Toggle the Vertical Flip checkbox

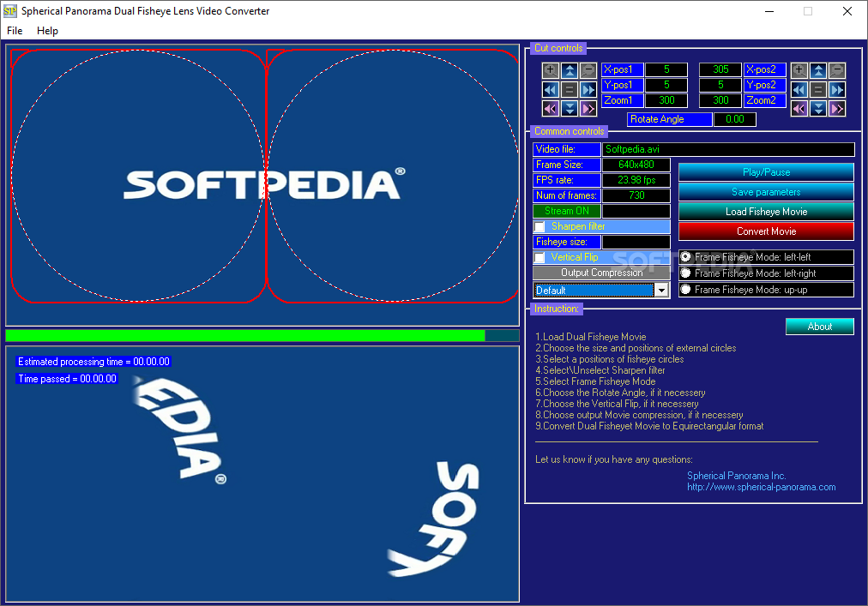(x=539, y=257)
